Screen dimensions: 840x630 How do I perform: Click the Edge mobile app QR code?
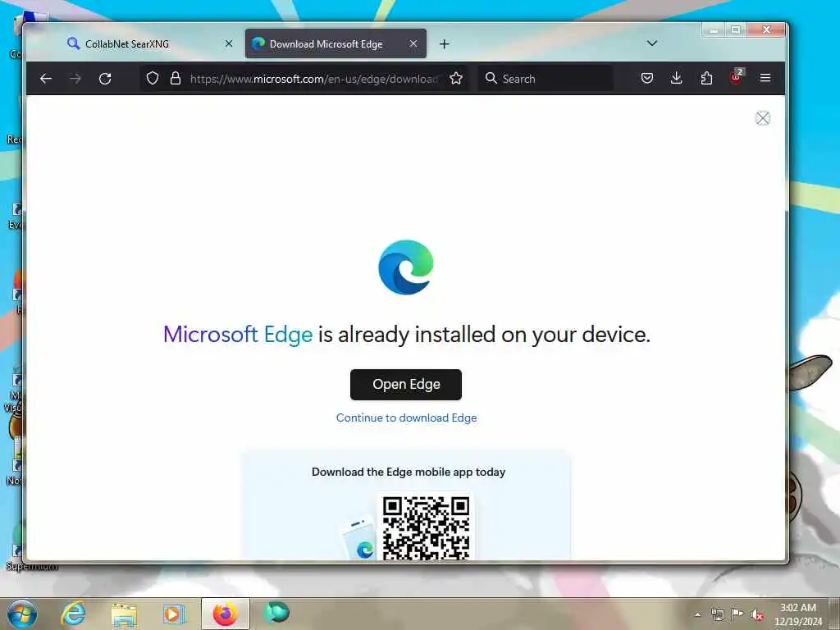click(427, 527)
